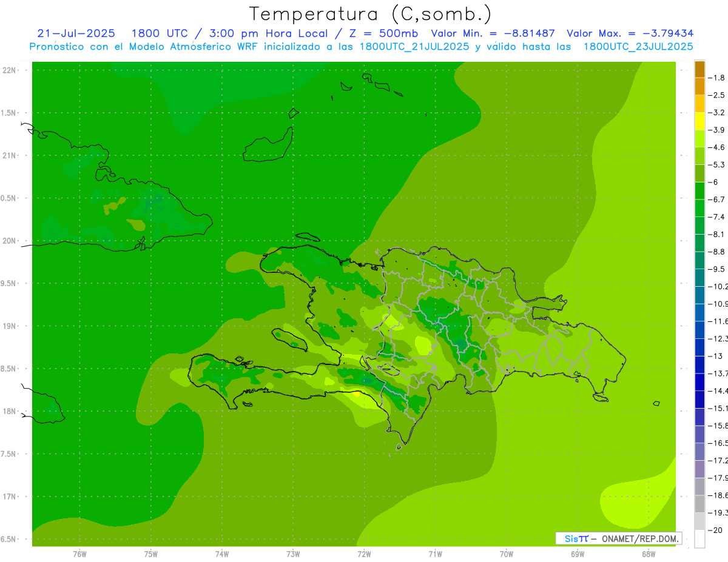Click legend value "-13.7"

[718, 373]
